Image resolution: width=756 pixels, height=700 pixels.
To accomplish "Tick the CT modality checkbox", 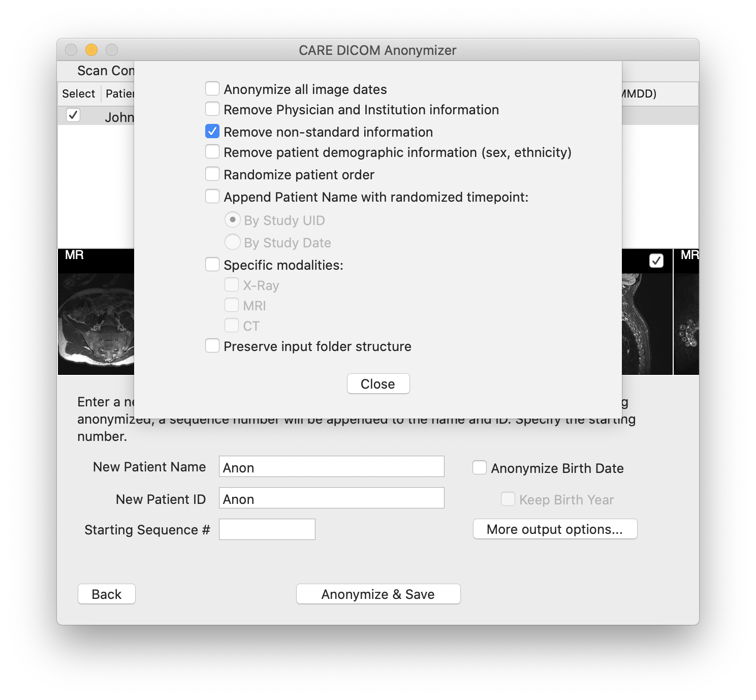I will pyautogui.click(x=232, y=326).
